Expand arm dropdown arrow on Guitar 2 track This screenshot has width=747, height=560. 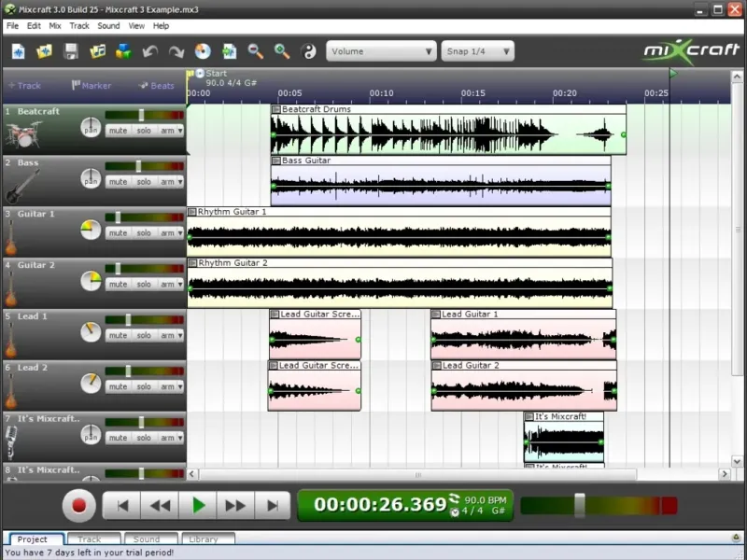(180, 285)
